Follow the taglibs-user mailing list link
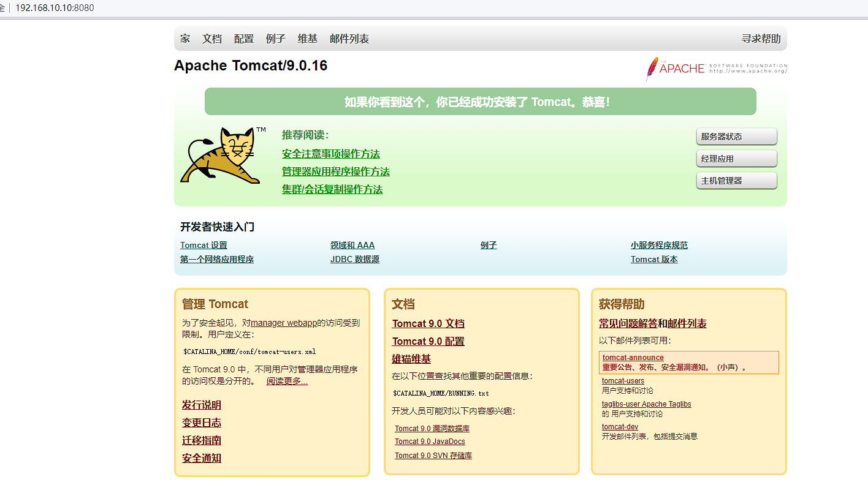 click(x=647, y=404)
